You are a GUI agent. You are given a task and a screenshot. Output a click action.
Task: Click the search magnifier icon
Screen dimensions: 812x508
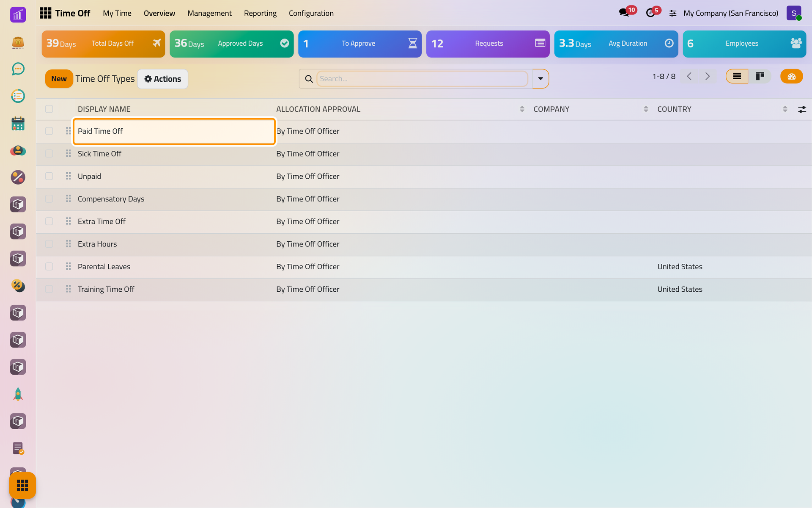tap(309, 79)
